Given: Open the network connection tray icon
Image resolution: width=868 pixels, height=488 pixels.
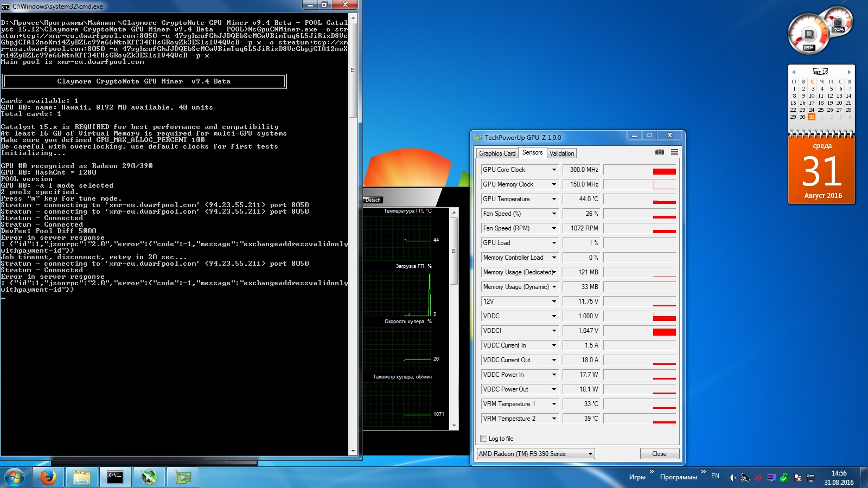Looking at the screenshot, I should click(810, 478).
